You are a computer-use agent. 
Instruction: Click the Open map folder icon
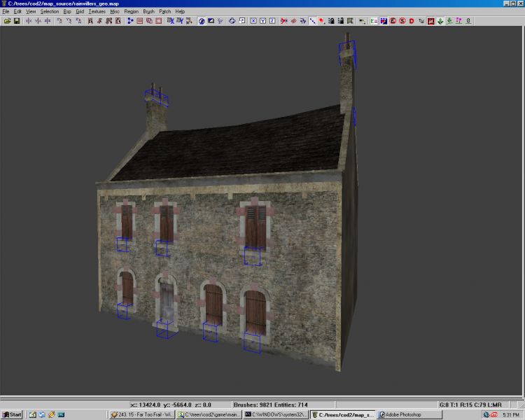pyautogui.click(x=7, y=21)
